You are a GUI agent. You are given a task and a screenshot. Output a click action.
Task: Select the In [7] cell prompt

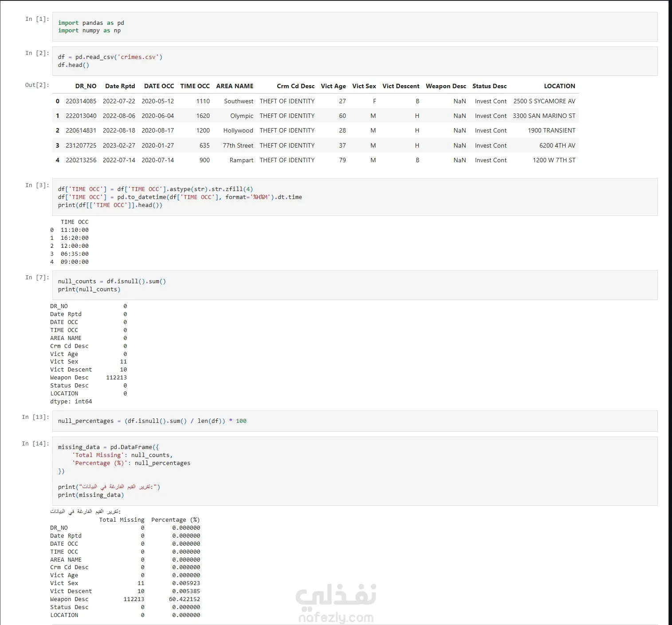tap(37, 277)
